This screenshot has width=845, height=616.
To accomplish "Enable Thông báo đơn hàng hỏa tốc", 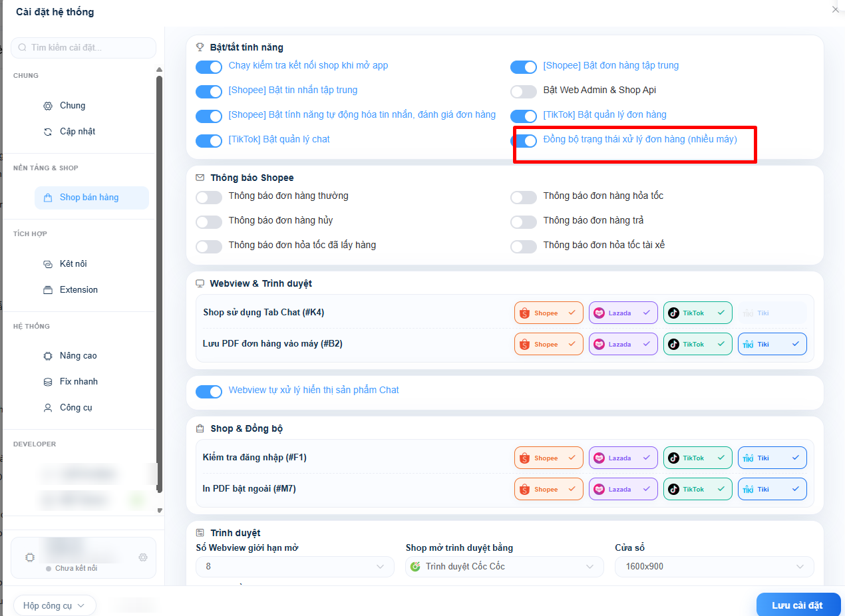I will pyautogui.click(x=524, y=198).
